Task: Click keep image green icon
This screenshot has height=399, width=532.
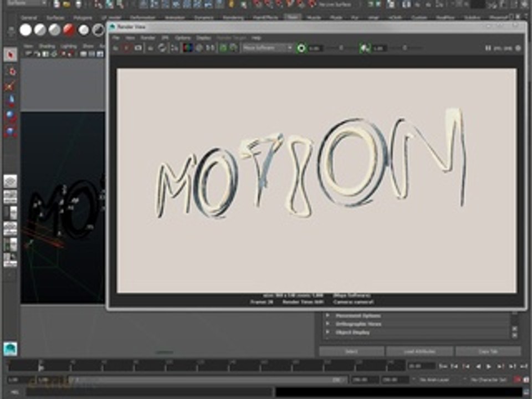Action: point(223,48)
